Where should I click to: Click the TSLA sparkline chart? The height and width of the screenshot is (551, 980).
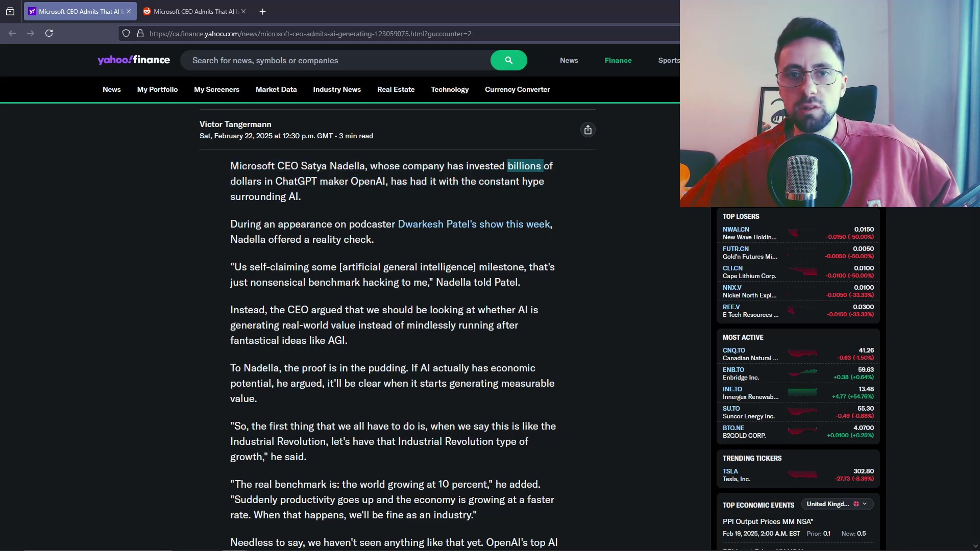click(802, 474)
